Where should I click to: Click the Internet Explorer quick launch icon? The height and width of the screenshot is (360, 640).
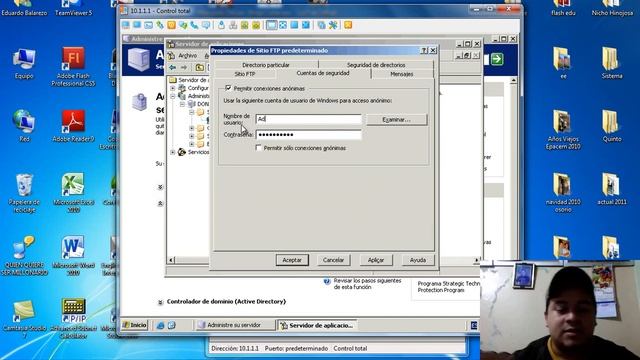(160, 325)
